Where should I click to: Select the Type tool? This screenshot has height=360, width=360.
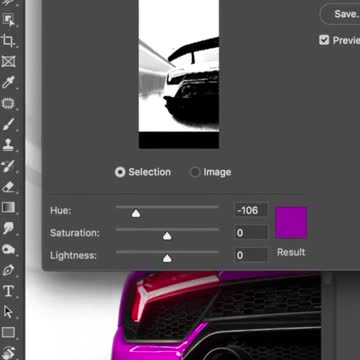[8, 291]
